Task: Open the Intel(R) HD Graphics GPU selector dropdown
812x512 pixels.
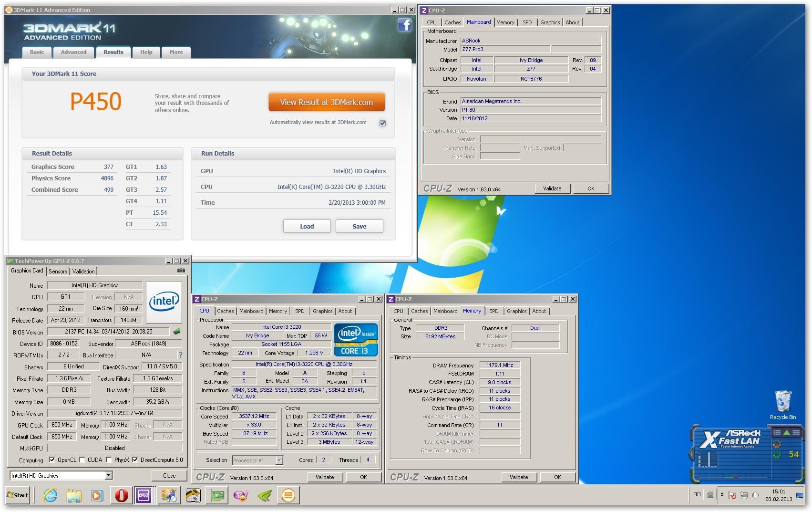Action: [x=109, y=475]
